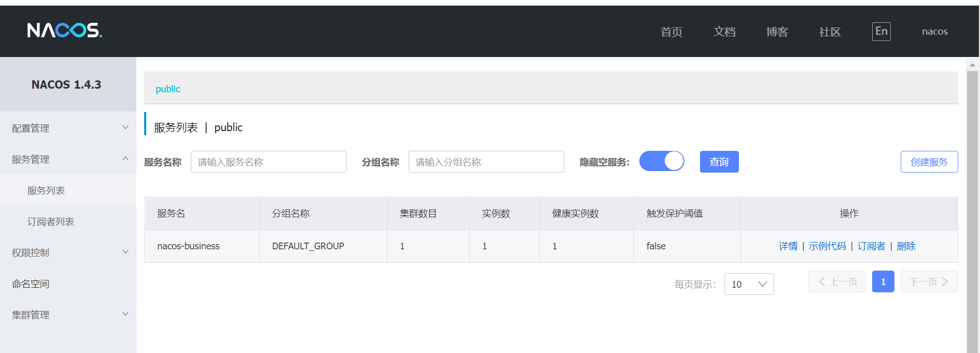View 示例代码 for nacos-business

(827, 246)
